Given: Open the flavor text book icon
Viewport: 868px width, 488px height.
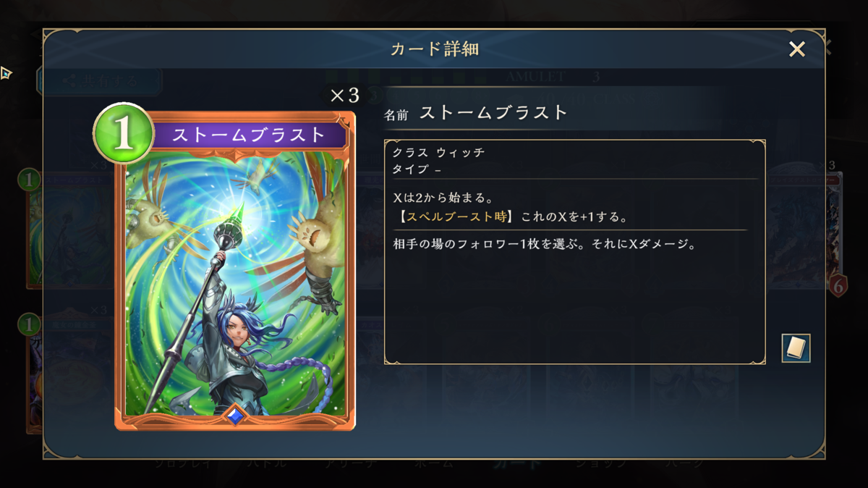Looking at the screenshot, I should coord(796,348).
